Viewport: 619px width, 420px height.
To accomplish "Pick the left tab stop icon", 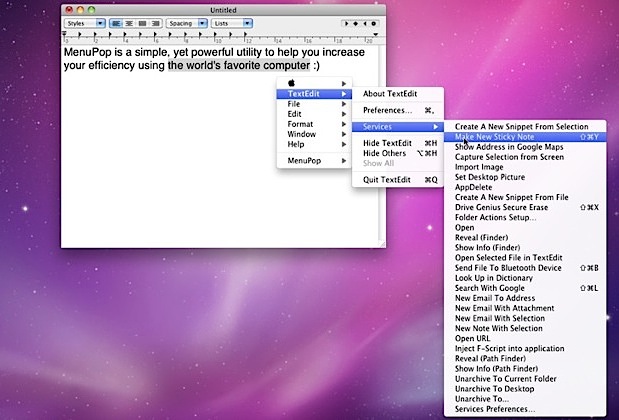I will (346, 24).
